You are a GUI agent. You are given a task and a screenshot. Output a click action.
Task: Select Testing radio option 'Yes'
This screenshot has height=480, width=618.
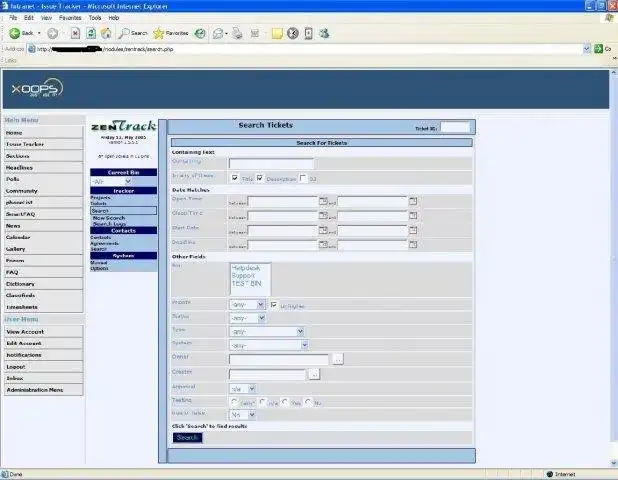(x=285, y=402)
